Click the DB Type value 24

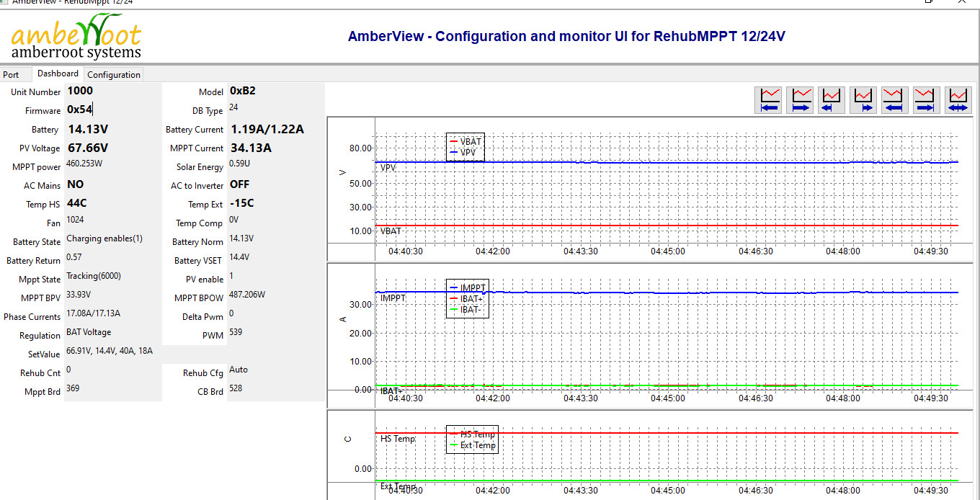pyautogui.click(x=233, y=107)
